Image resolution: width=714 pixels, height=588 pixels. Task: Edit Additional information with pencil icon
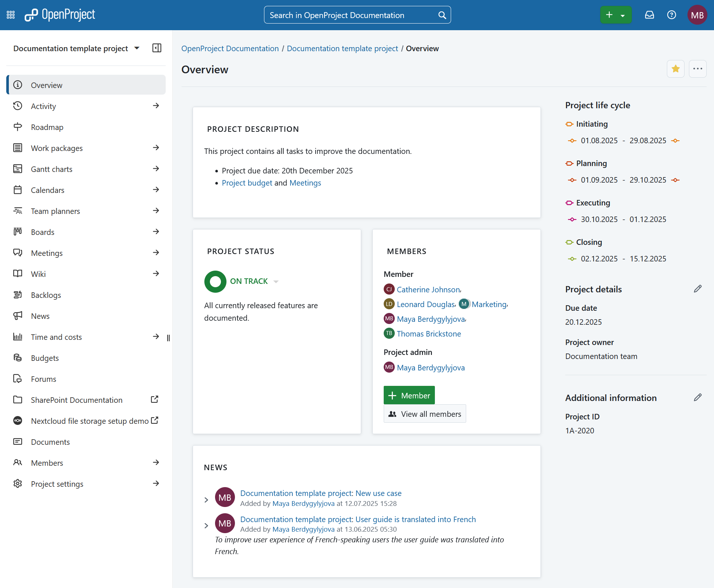pyautogui.click(x=697, y=398)
